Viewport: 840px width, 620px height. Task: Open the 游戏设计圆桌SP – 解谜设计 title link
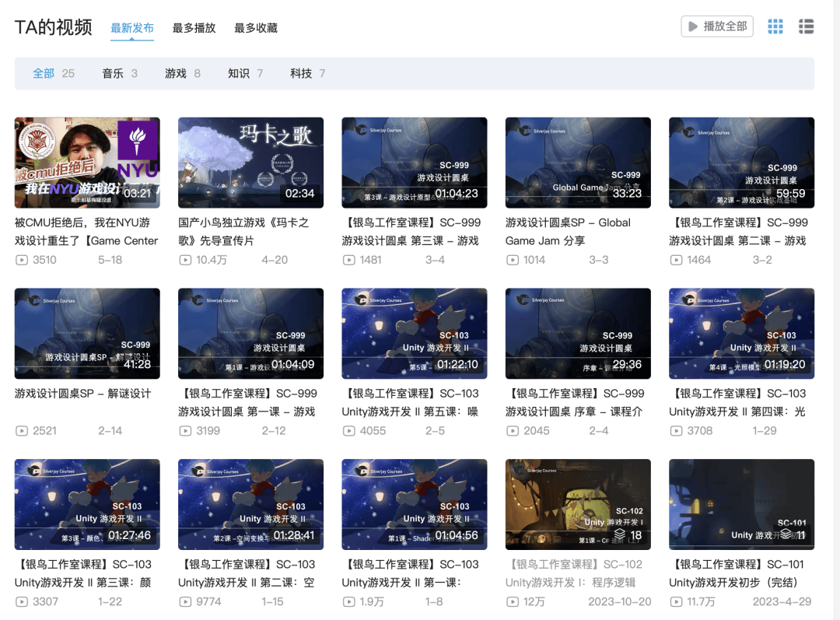pos(82,394)
